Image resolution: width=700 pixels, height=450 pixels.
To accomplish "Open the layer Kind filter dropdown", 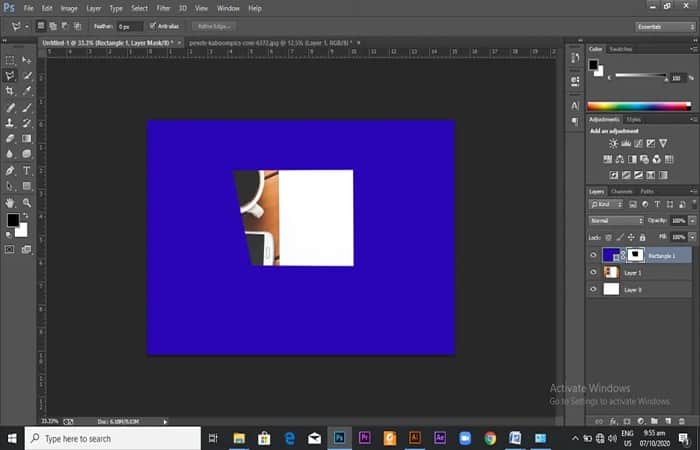I will pos(606,204).
